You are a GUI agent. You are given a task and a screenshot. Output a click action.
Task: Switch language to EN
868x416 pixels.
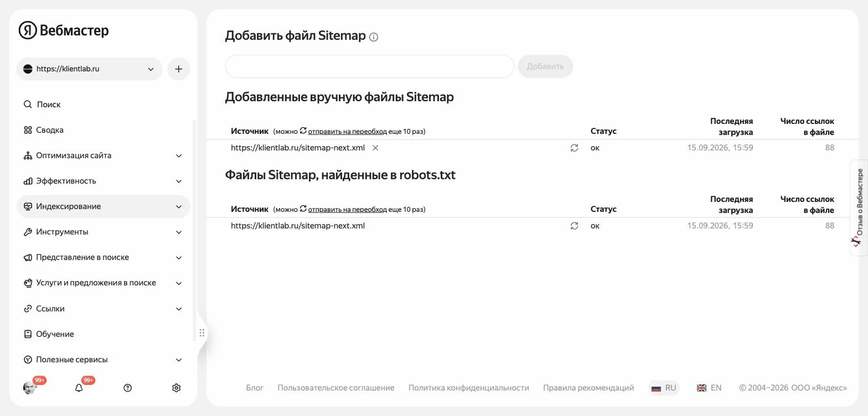[709, 388]
